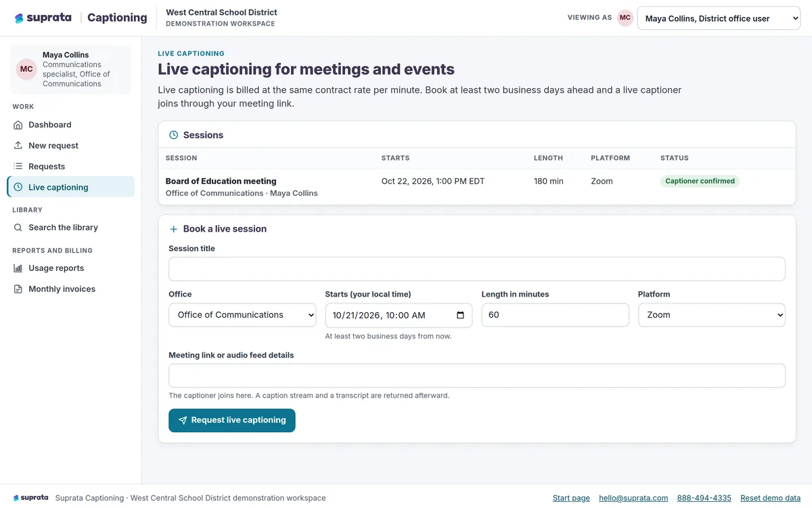Click the West Central School District header title
The height and width of the screenshot is (508, 812).
click(221, 12)
